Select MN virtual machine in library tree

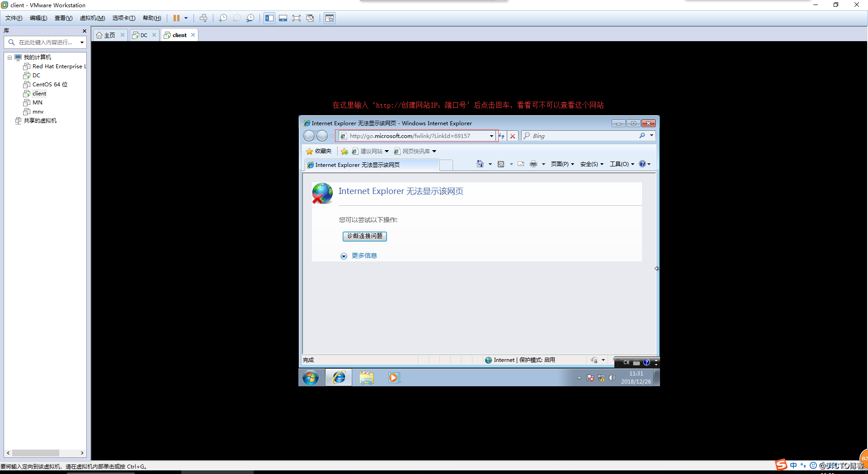[x=33, y=103]
